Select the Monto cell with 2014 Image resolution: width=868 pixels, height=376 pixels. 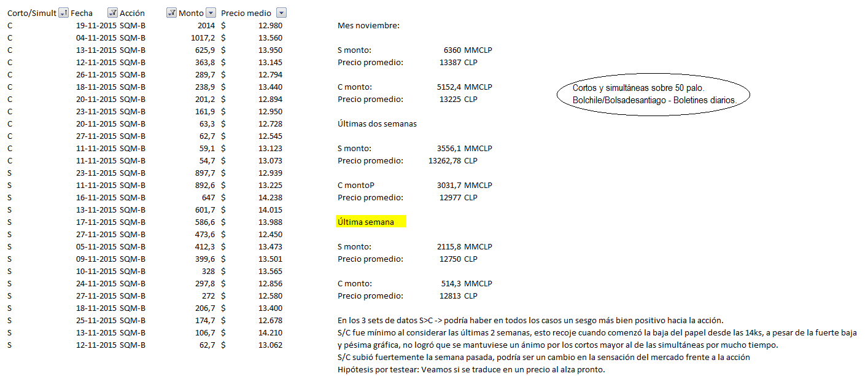(x=206, y=25)
